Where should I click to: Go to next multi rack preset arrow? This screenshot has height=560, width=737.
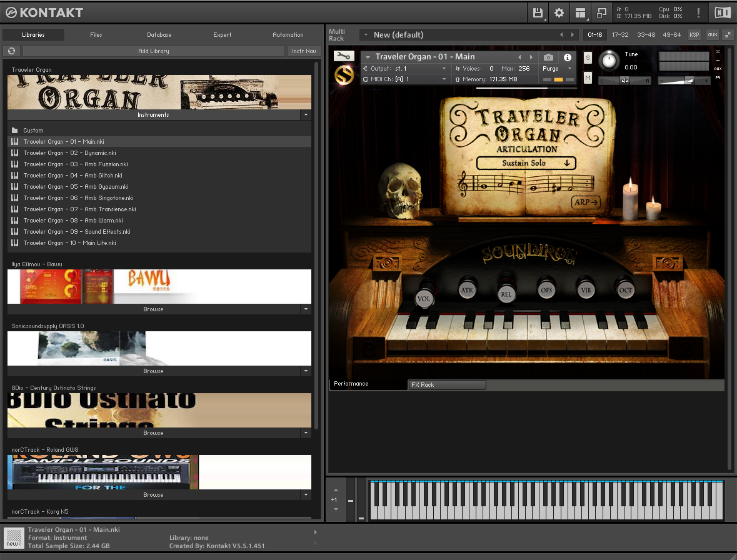click(x=572, y=35)
